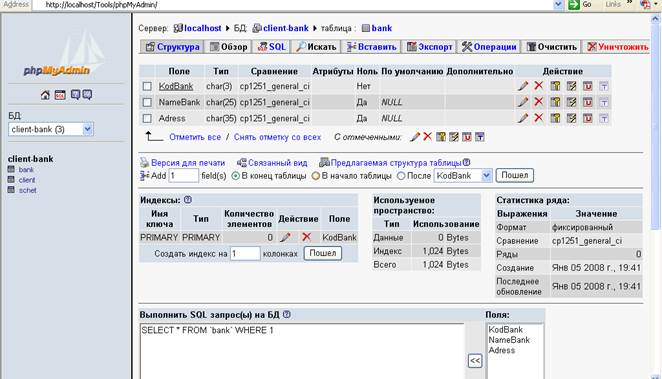Image resolution: width=662 pixels, height=379 pixels.
Task: Open the SQL tab
Action: 271,47
